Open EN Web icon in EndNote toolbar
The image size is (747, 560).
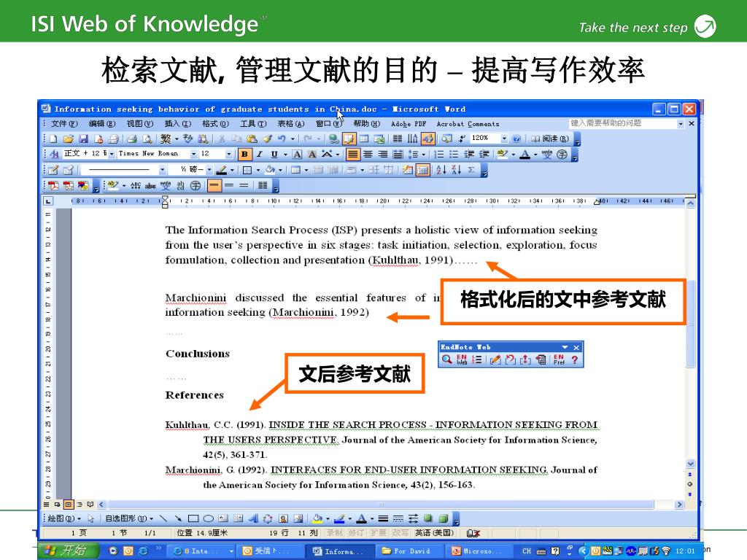click(x=462, y=359)
